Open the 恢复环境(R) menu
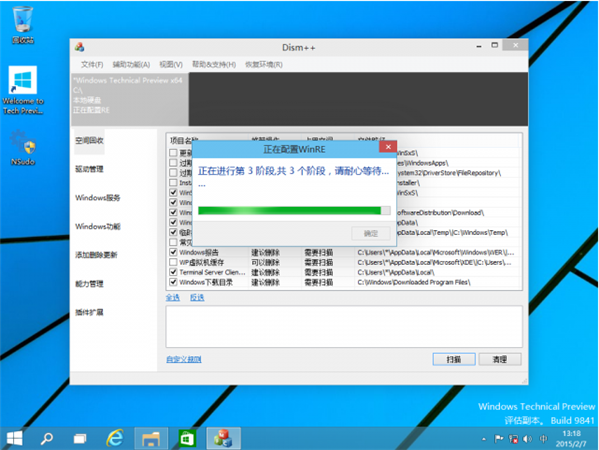 [264, 65]
